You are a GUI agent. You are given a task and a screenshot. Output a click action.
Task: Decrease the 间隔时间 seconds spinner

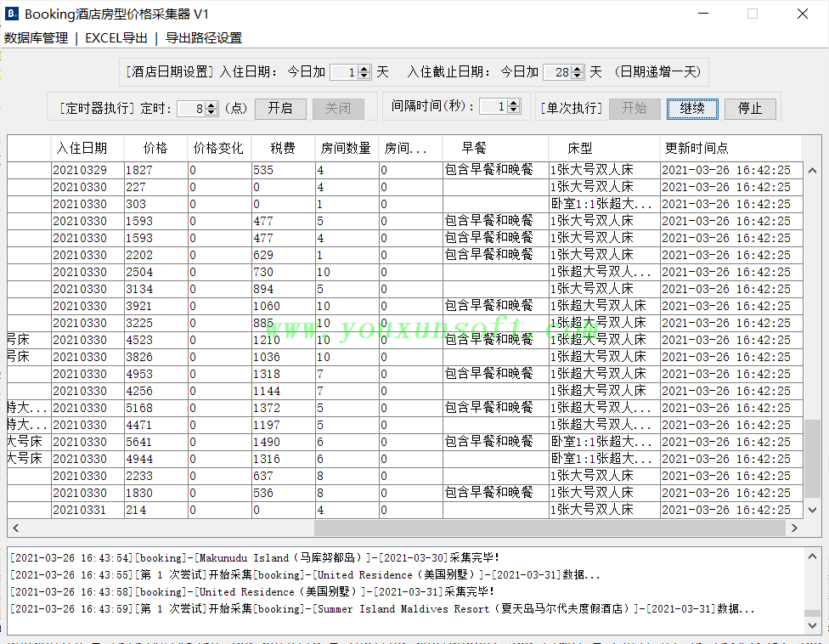tap(513, 110)
